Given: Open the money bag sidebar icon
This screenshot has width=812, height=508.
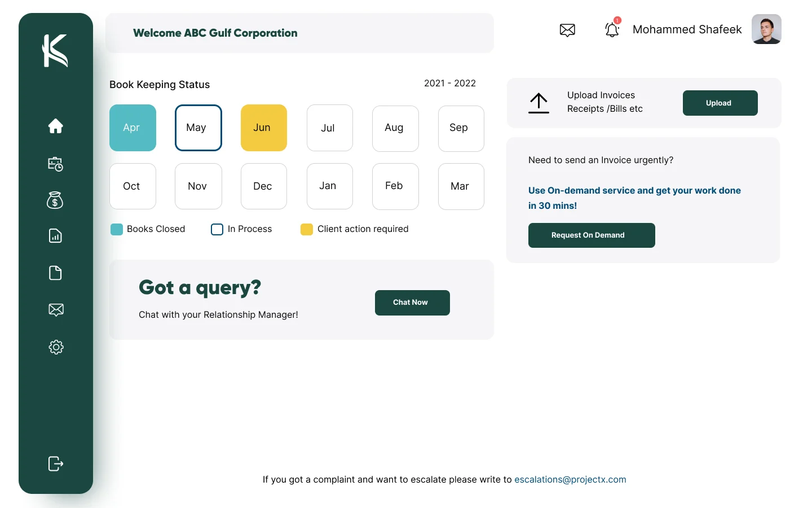Looking at the screenshot, I should (x=55, y=200).
